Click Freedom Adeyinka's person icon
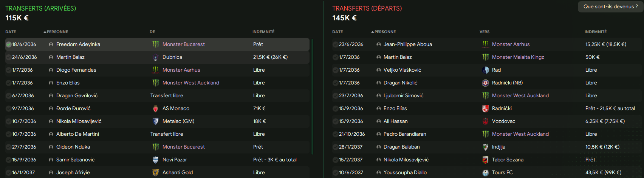The height and width of the screenshot is (178, 644). 51,44
